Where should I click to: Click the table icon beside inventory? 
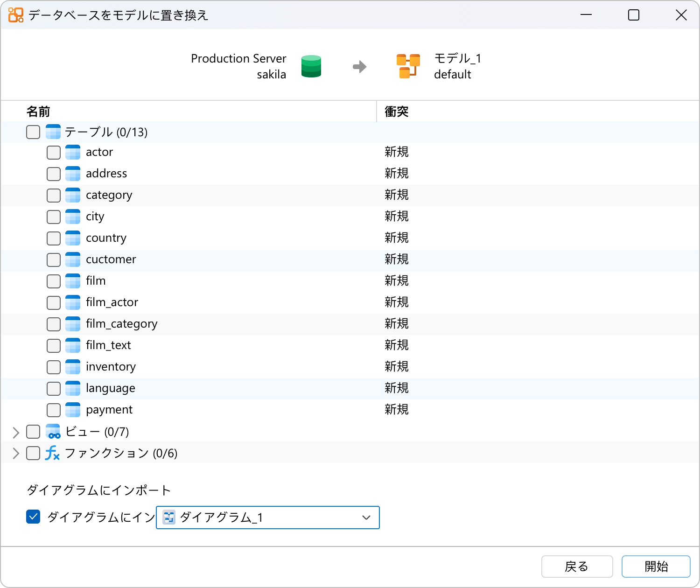click(x=73, y=367)
